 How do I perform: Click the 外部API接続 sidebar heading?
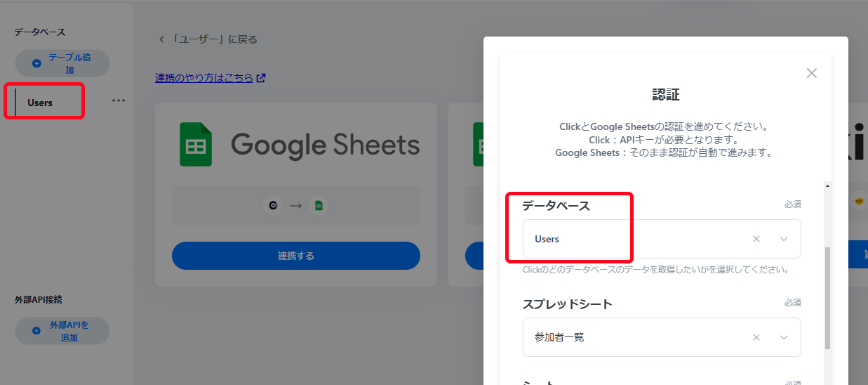[x=38, y=299]
